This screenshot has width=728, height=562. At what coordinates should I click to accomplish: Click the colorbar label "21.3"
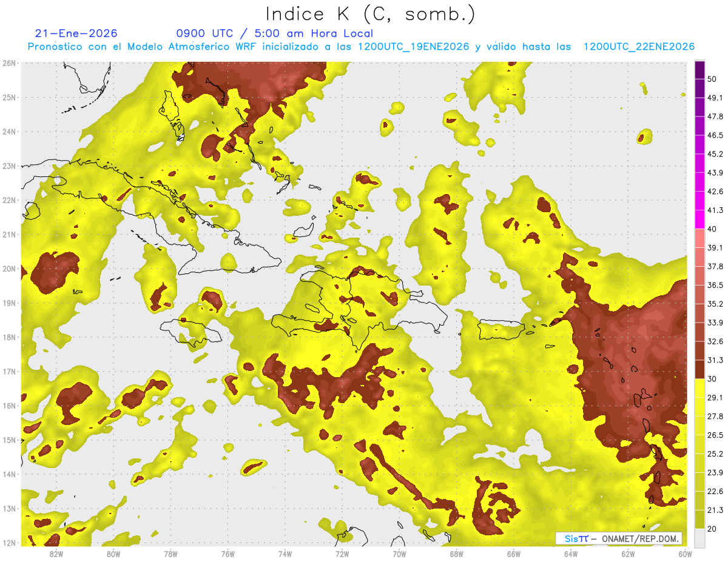tap(715, 510)
